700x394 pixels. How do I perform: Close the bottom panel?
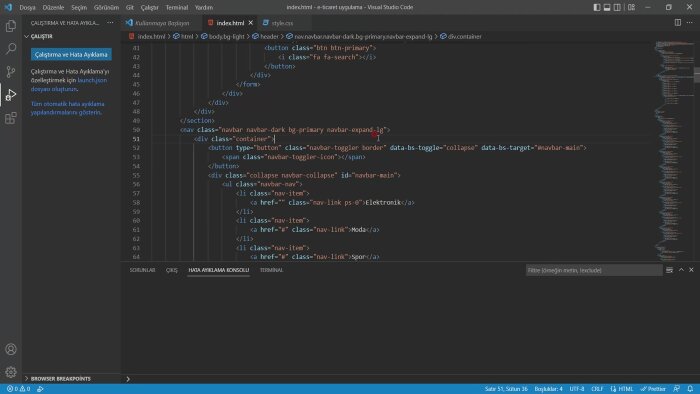691,270
